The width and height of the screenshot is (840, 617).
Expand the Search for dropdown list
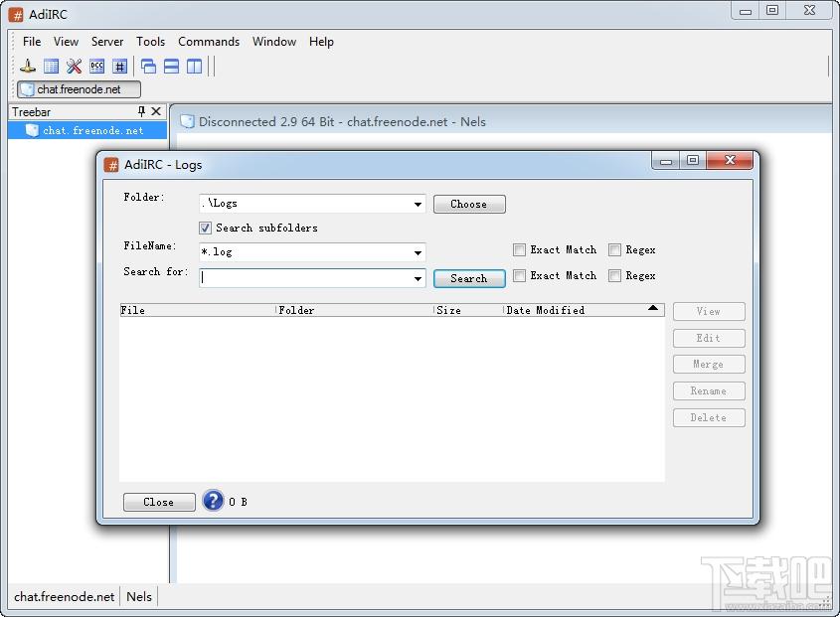coord(418,279)
